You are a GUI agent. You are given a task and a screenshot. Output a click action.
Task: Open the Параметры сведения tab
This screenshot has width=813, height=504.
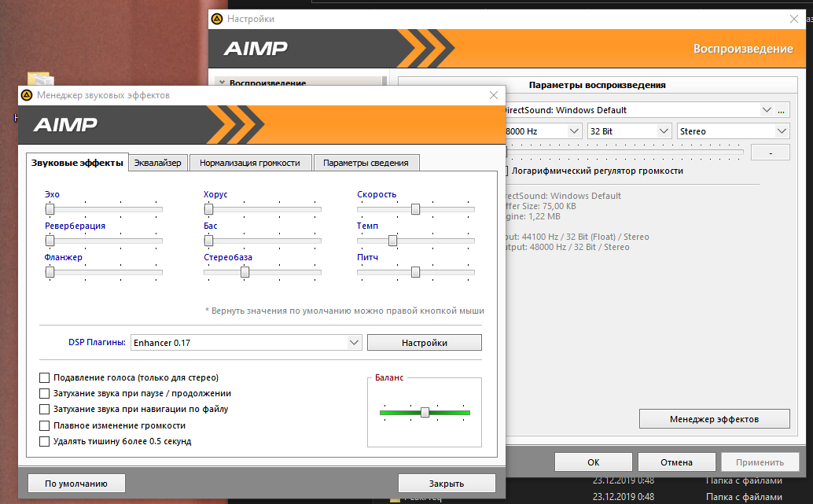tap(366, 163)
